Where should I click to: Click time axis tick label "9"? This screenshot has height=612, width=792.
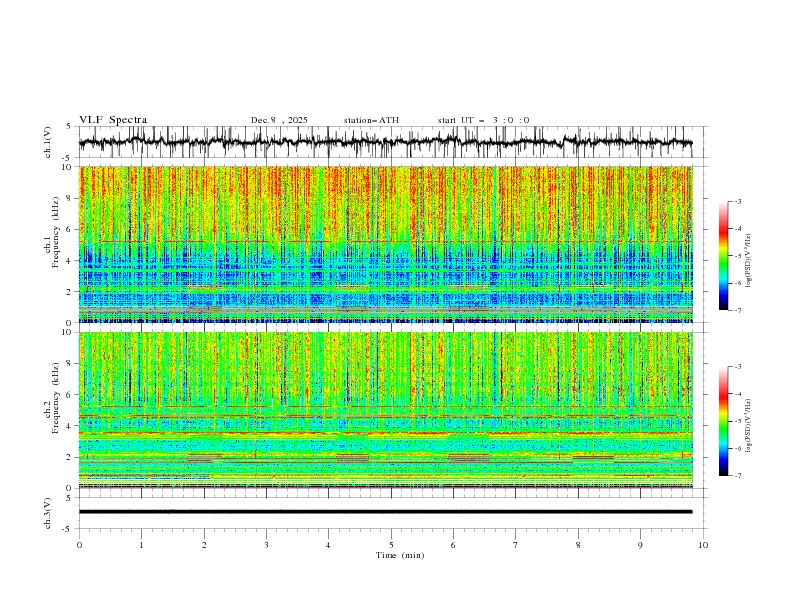(x=640, y=545)
